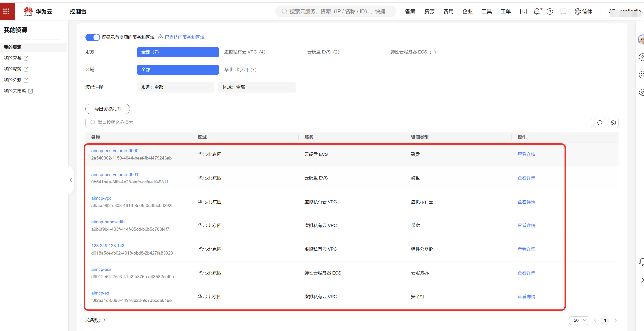
Task: Open the 工单 menu
Action: click(506, 11)
